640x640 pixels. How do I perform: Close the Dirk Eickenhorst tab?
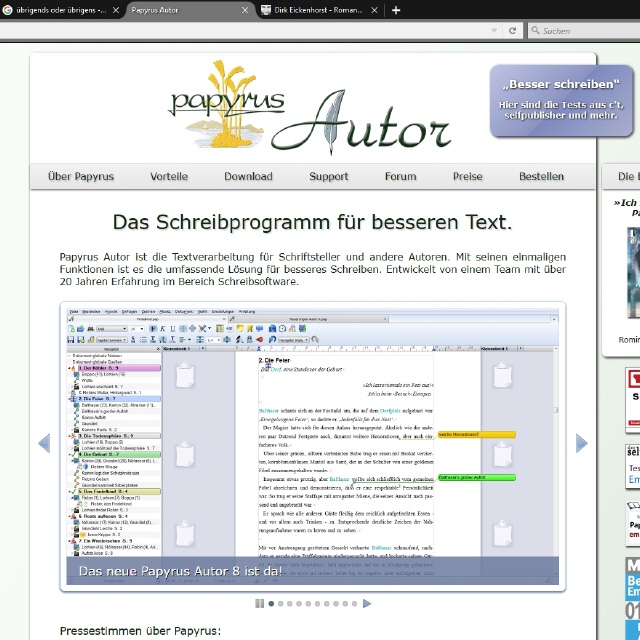pos(374,10)
